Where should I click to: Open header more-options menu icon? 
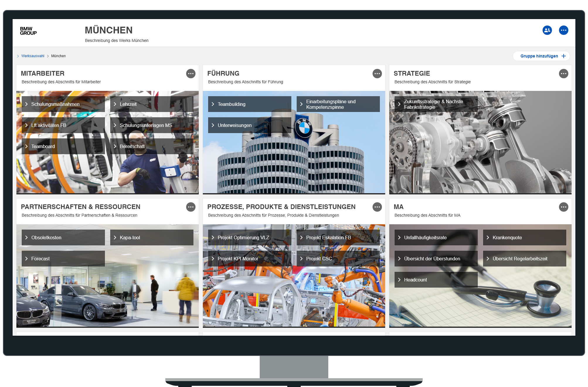(563, 30)
